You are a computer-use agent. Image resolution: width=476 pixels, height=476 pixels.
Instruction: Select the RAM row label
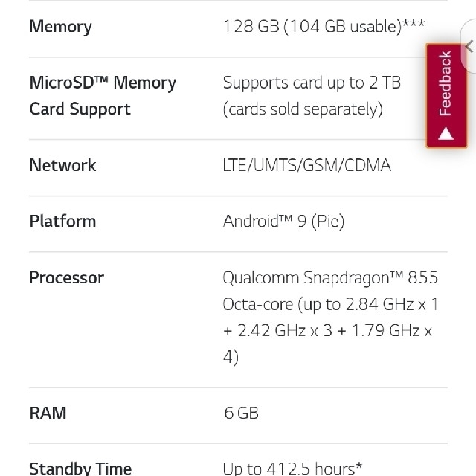click(48, 414)
